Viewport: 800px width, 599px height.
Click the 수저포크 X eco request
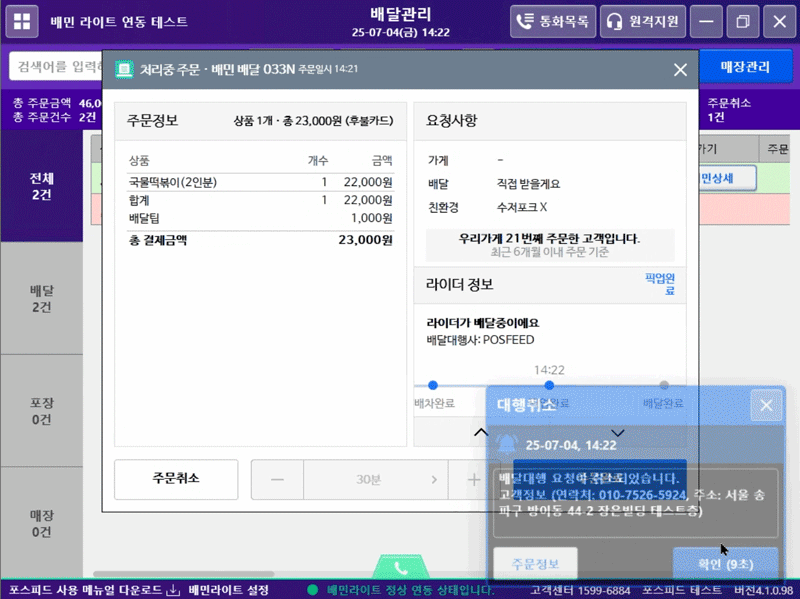point(522,207)
